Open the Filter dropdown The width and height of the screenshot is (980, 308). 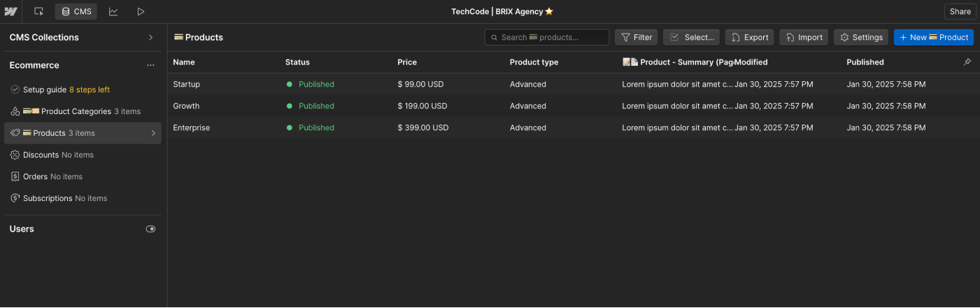tap(636, 37)
